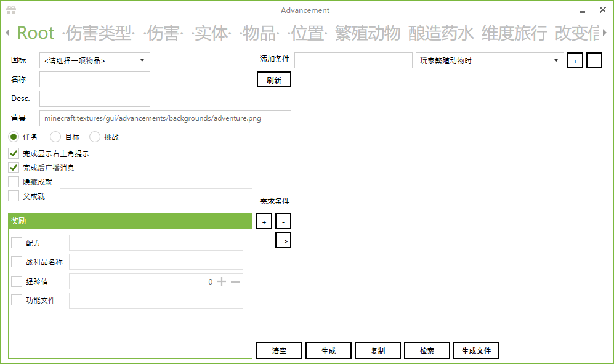Expand the 玩家繁殖动物时 condition dropdown
This screenshot has width=614, height=364.
click(490, 60)
